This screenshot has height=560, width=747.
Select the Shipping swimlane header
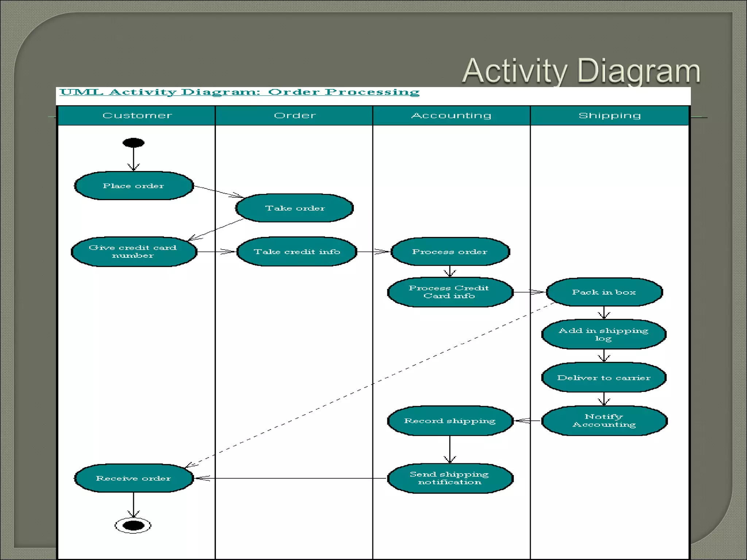(609, 116)
